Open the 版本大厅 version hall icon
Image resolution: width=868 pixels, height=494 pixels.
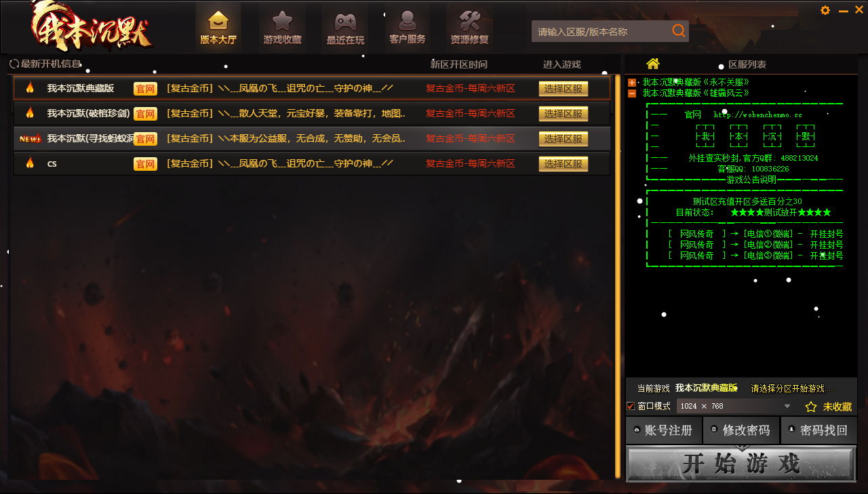(x=218, y=21)
